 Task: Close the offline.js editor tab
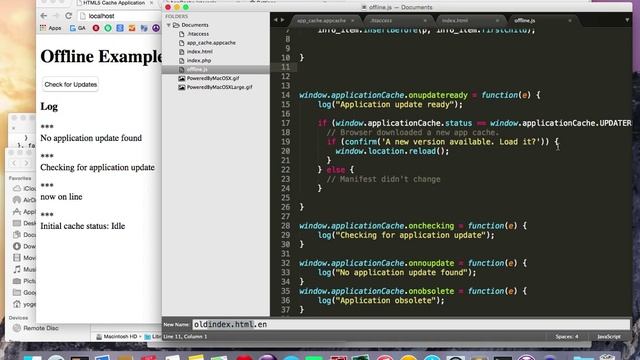pos(570,20)
